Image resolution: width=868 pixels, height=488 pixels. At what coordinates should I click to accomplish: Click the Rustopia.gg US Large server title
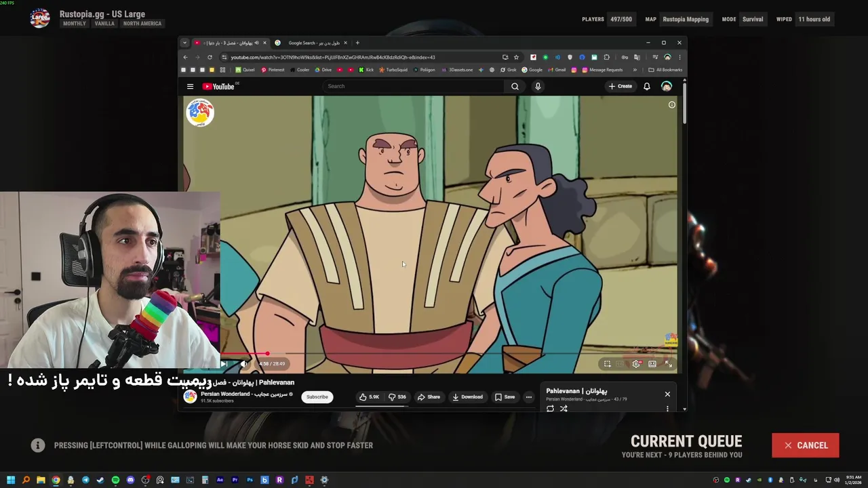coord(102,14)
